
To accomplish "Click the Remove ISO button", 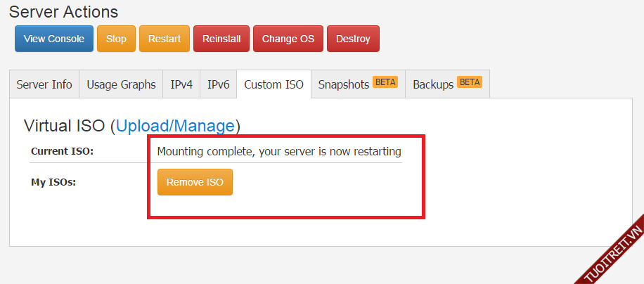I will pos(195,182).
